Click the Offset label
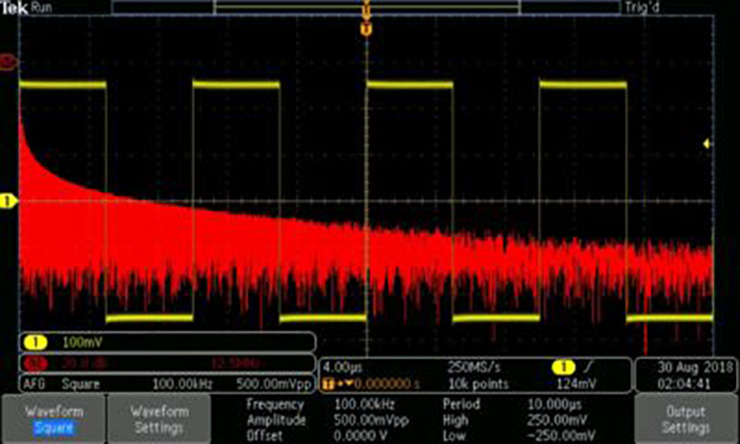Viewport: 740px width, 444px height. pyautogui.click(x=265, y=436)
